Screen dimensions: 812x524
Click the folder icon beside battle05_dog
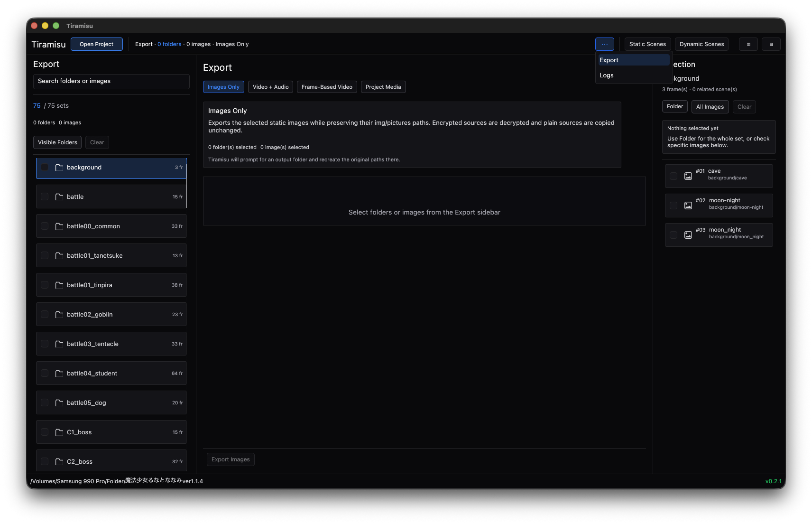pos(59,402)
